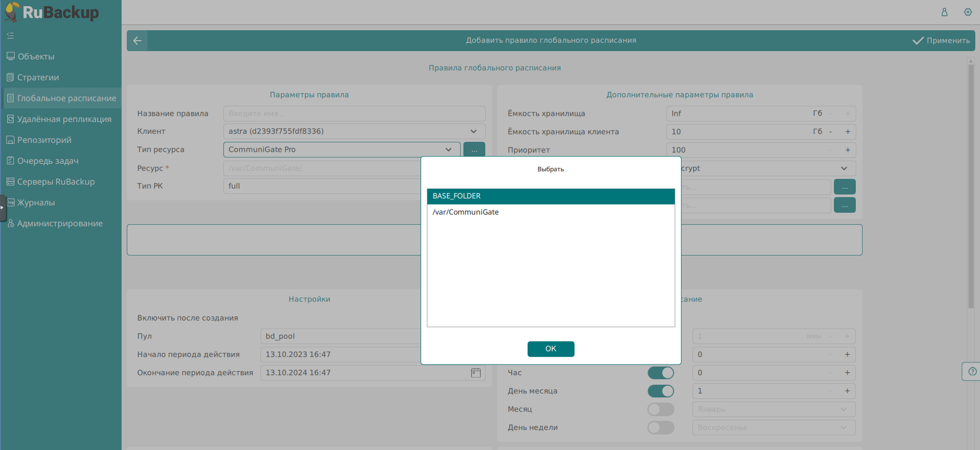Disable the День месяца switch
This screenshot has height=450, width=980.
661,391
